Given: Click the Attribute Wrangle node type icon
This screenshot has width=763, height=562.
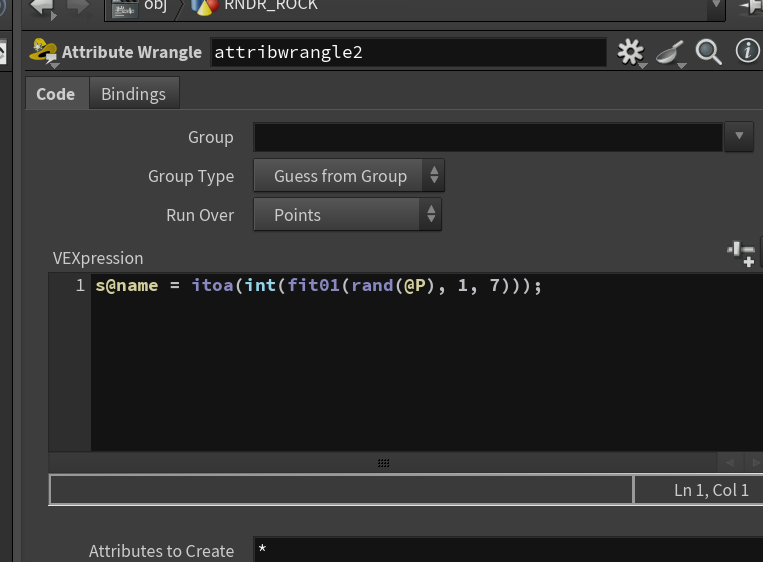Looking at the screenshot, I should (x=44, y=52).
